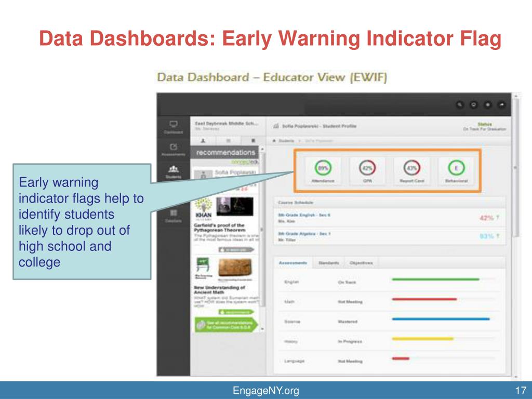Click the share arrow icon in top bar

coord(501,105)
